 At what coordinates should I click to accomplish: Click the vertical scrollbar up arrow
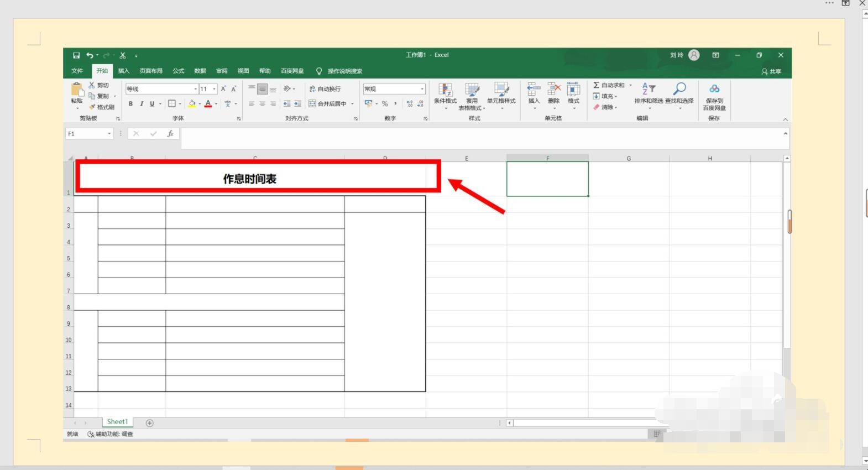787,159
